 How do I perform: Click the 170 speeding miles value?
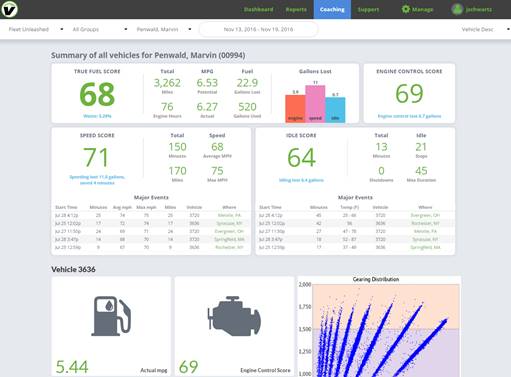point(177,171)
